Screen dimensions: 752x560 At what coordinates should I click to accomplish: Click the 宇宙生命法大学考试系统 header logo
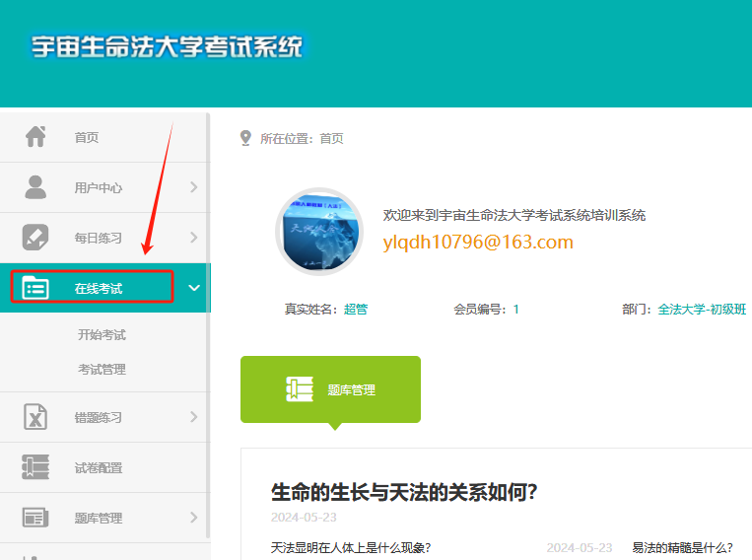point(167,47)
